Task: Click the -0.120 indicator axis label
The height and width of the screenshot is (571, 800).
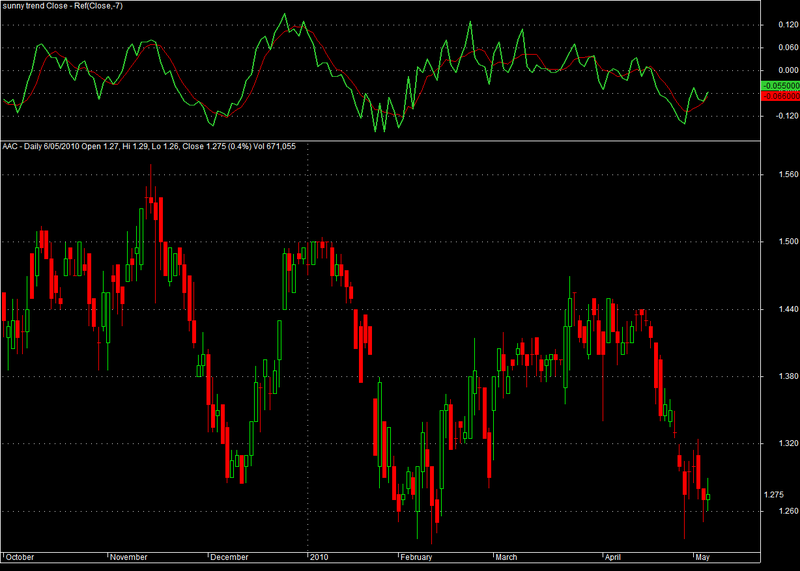Action: pos(787,116)
